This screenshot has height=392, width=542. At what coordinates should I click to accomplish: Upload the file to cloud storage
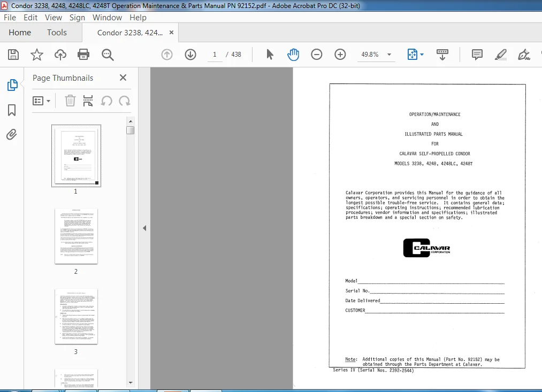[x=60, y=55]
